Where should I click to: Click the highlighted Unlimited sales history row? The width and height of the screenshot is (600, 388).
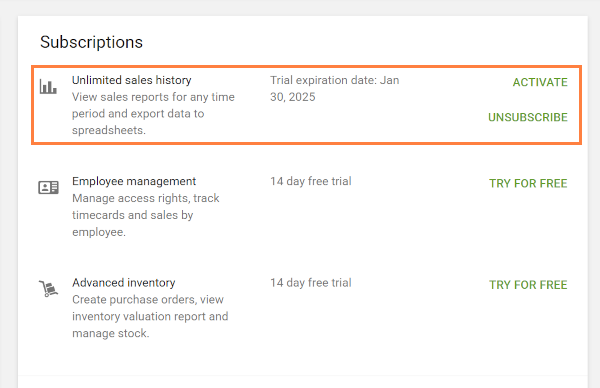(x=307, y=105)
